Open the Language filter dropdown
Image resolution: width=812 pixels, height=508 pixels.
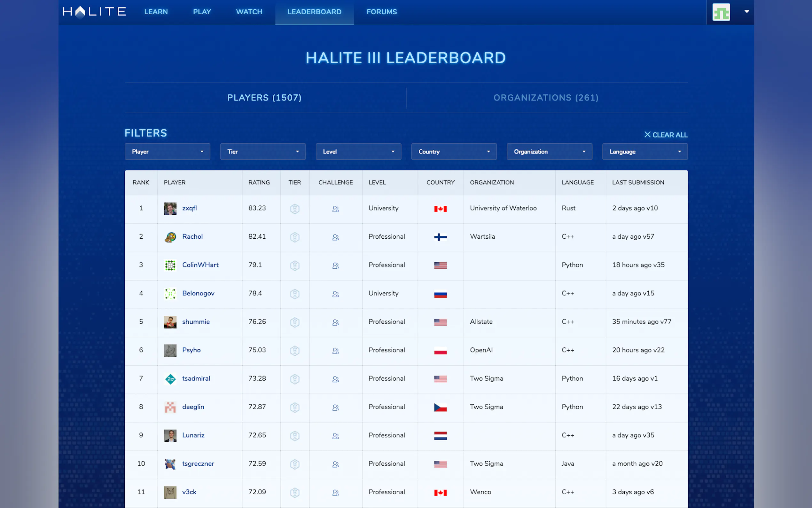point(644,152)
